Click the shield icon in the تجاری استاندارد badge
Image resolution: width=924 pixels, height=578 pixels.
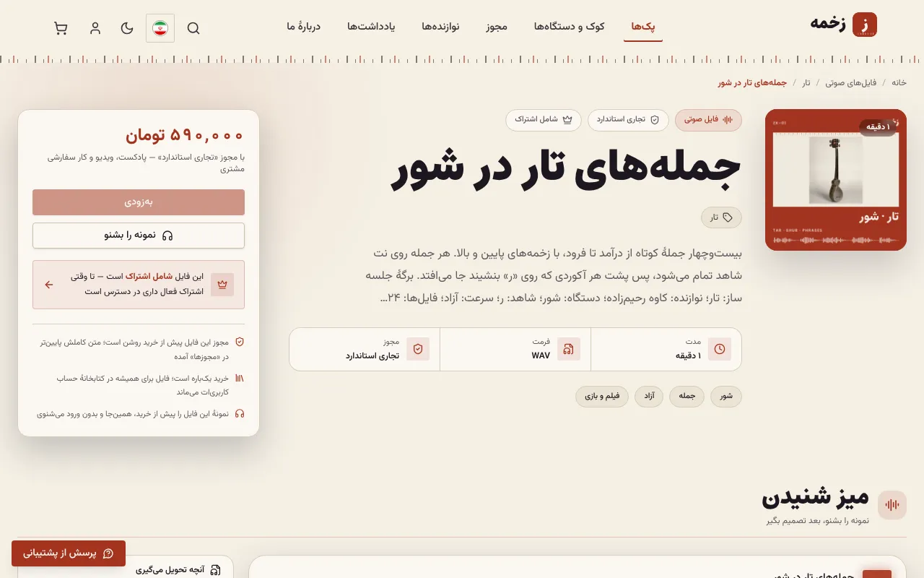(655, 120)
